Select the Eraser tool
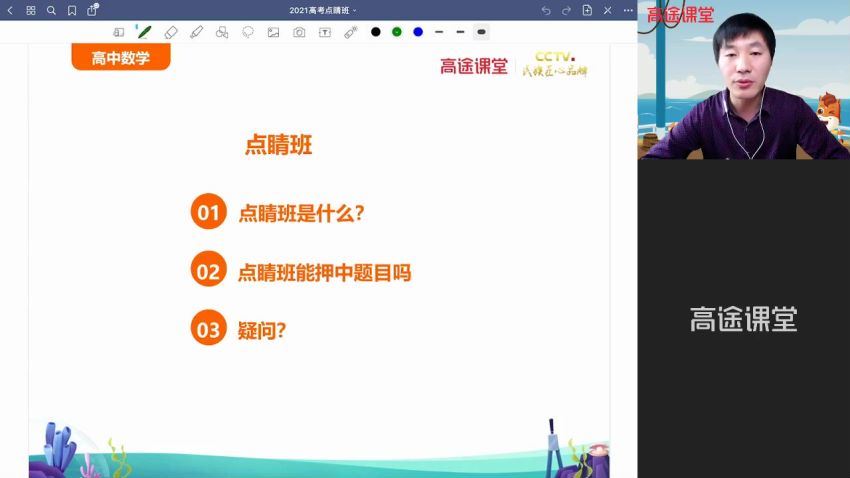The width and height of the screenshot is (850, 478). pyautogui.click(x=171, y=33)
